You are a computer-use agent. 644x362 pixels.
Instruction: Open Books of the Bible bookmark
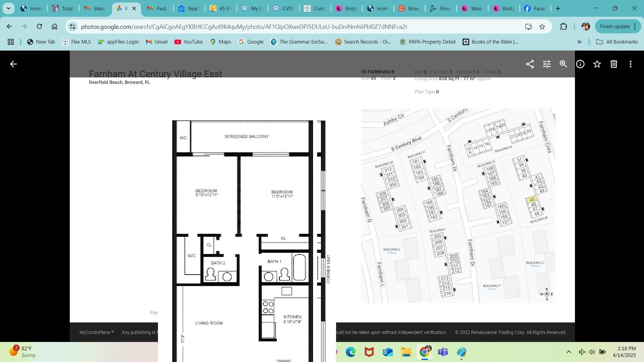click(x=490, y=42)
